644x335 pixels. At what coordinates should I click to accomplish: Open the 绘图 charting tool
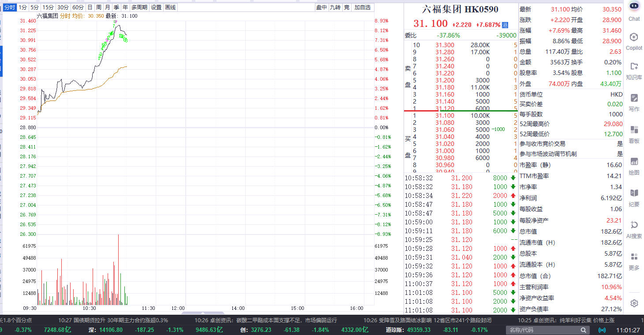(634, 166)
